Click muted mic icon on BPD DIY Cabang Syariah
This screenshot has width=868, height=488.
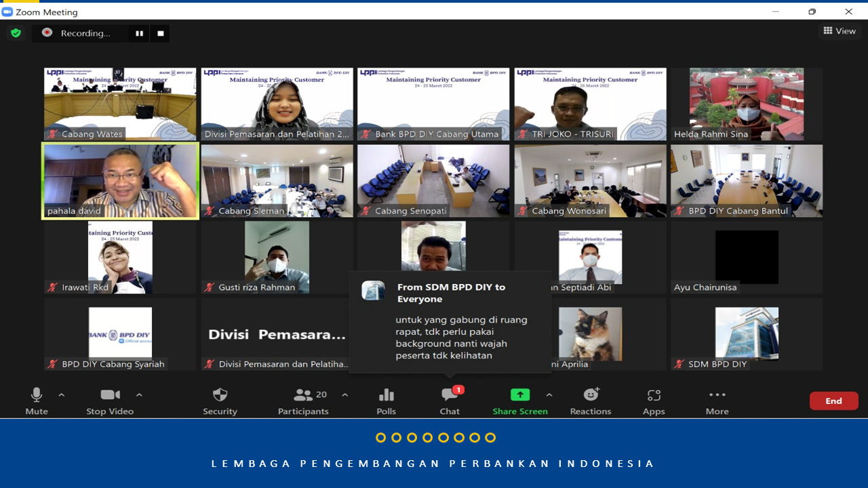coord(52,364)
